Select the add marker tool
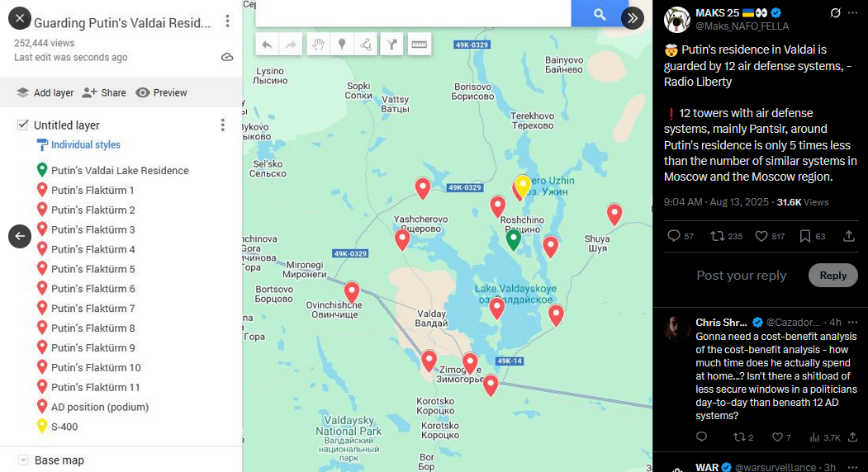This screenshot has height=472, width=868. (342, 45)
